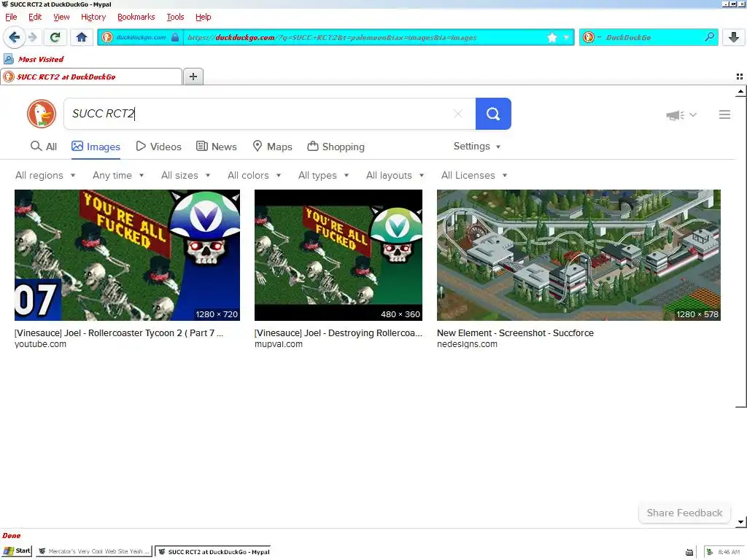Click the search engine selector dropdown icon
The height and width of the screenshot is (560, 747).
click(591, 37)
